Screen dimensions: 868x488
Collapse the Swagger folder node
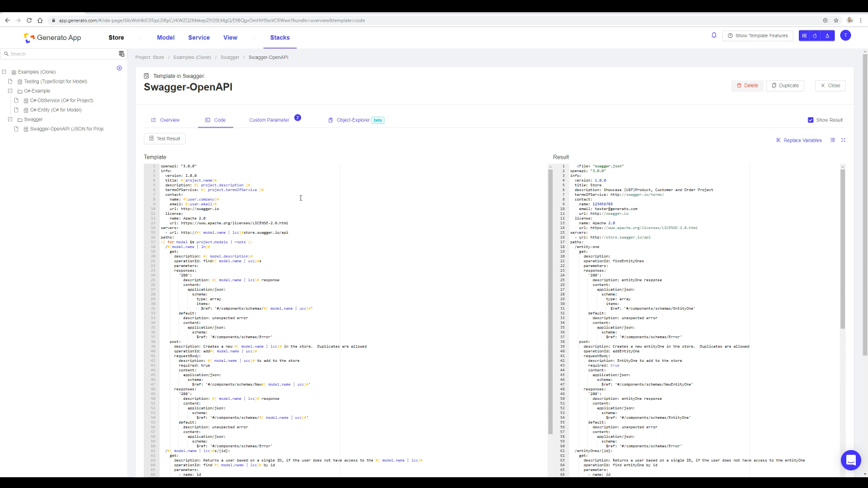coord(10,119)
